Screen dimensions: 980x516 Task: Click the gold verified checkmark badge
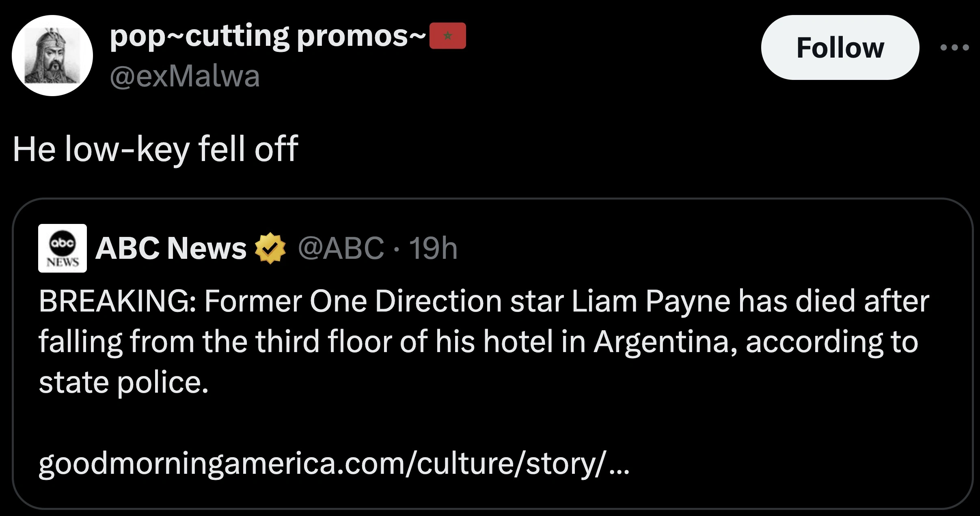pyautogui.click(x=270, y=248)
